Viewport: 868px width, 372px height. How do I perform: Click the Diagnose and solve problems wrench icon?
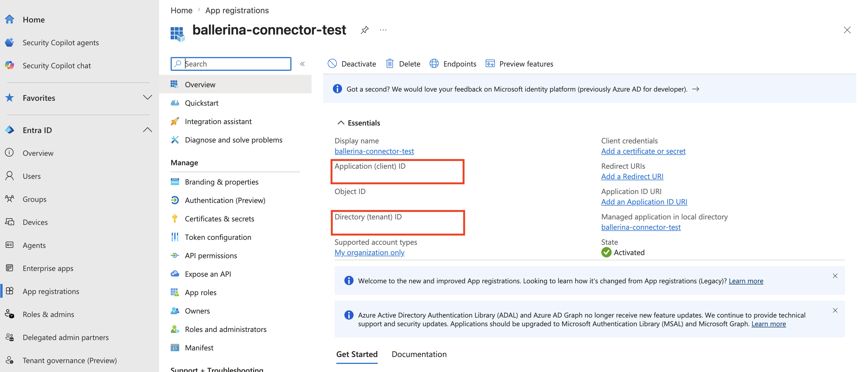click(175, 140)
